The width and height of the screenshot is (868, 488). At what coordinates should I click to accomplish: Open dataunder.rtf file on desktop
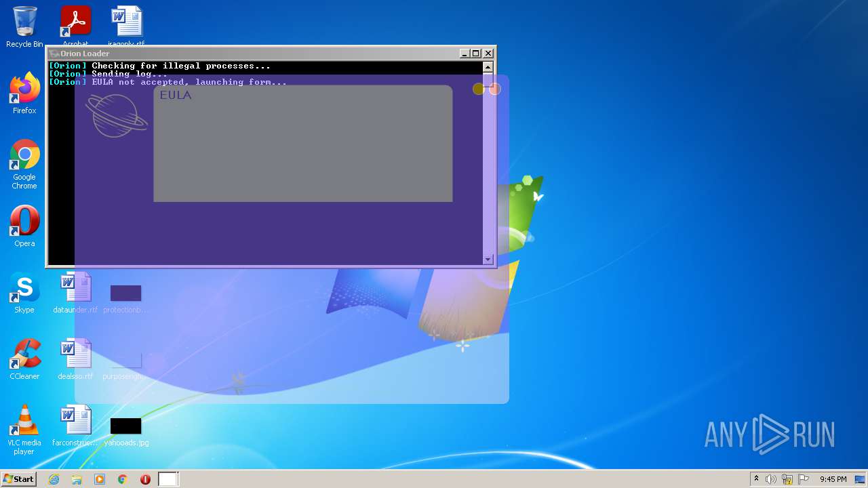(x=75, y=293)
